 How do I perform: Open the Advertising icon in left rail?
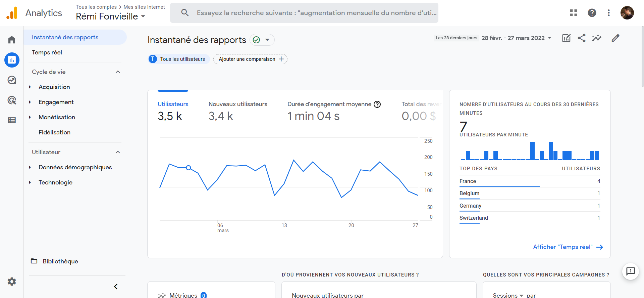12,100
